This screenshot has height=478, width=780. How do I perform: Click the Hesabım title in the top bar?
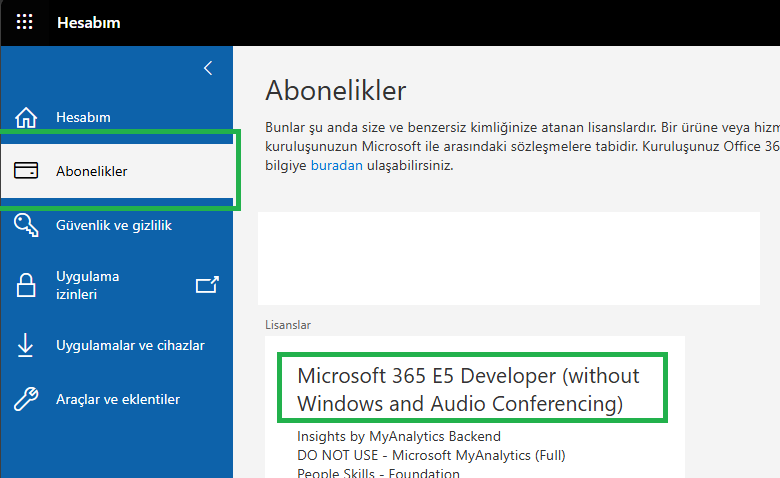click(89, 22)
